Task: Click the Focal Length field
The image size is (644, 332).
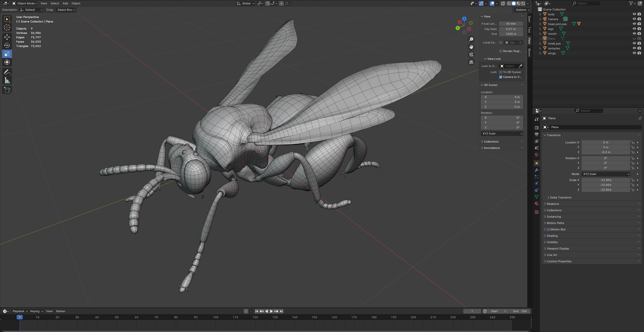Action: click(x=511, y=24)
